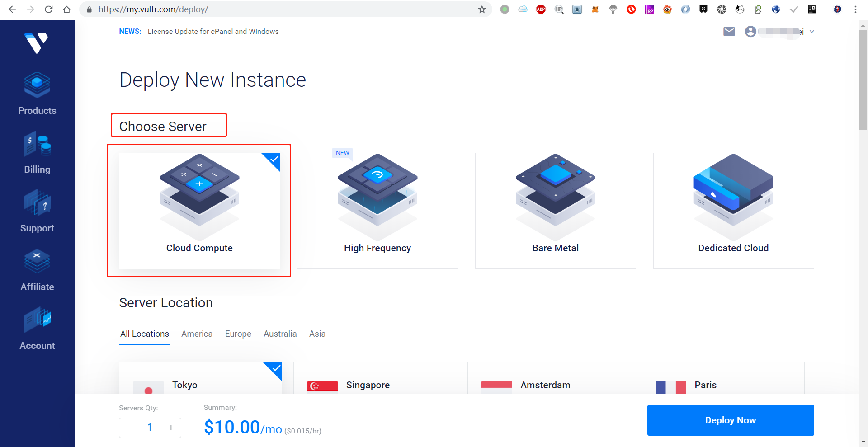Increase servers quantity with plus button

pos(171,428)
